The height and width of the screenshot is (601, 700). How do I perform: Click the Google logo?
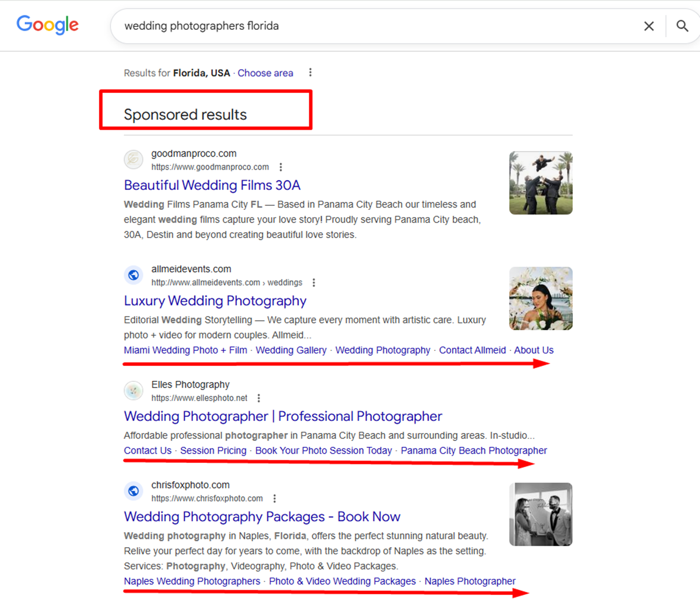(x=48, y=25)
